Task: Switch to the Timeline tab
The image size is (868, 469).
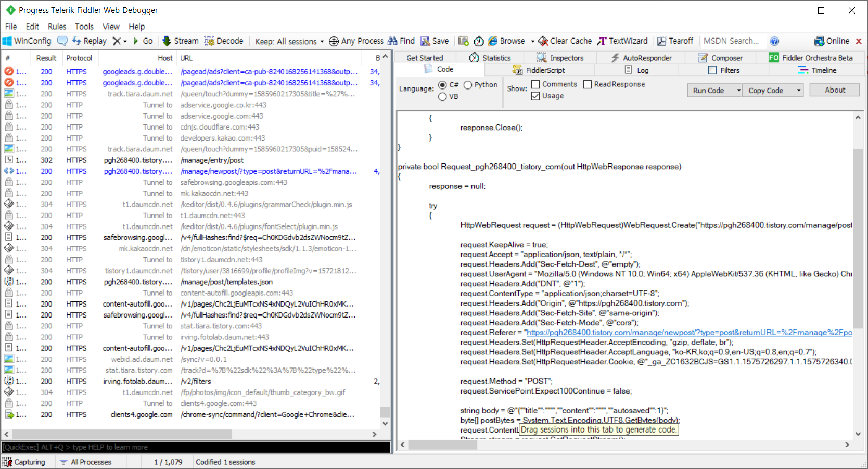Action: click(x=818, y=70)
